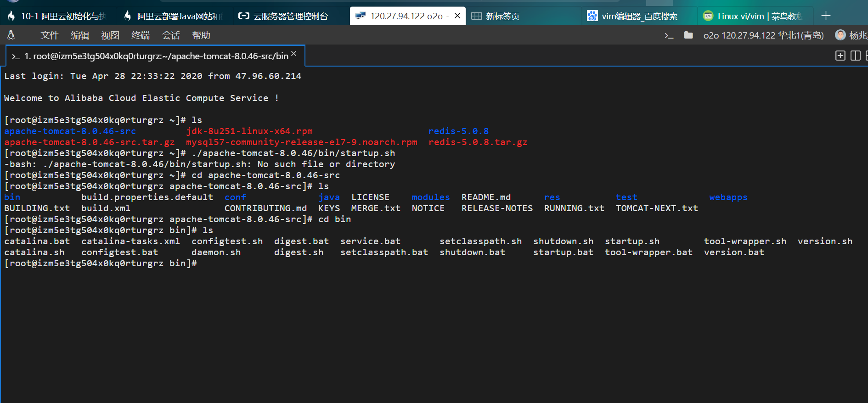This screenshot has height=403, width=868.
Task: Close the root@izm5e3tg504x0kq0rturgrz terminal tab
Action: coord(294,54)
